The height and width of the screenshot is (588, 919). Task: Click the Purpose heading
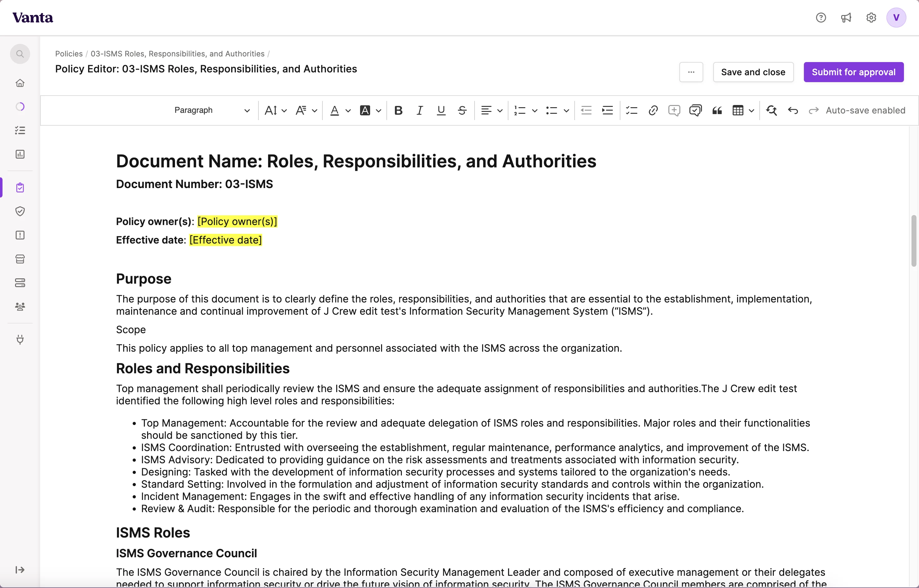(x=144, y=279)
